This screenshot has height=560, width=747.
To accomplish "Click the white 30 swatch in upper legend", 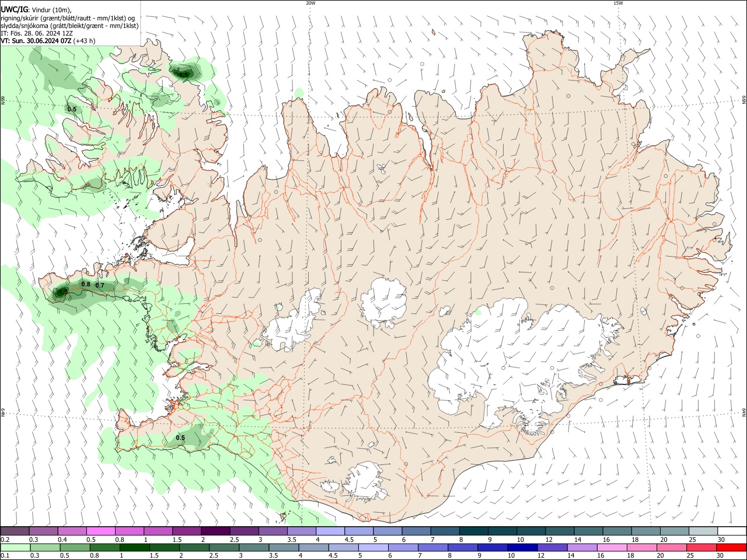I will pos(732,531).
